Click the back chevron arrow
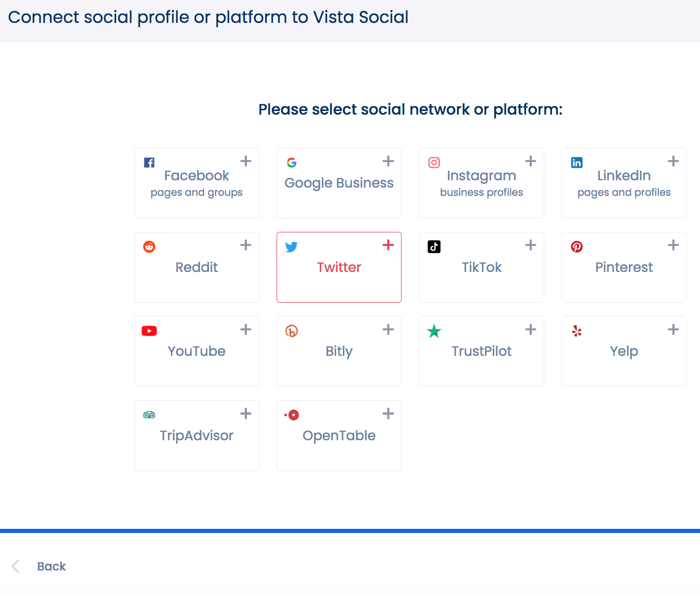Viewport: 700px width, 595px height. tap(15, 566)
